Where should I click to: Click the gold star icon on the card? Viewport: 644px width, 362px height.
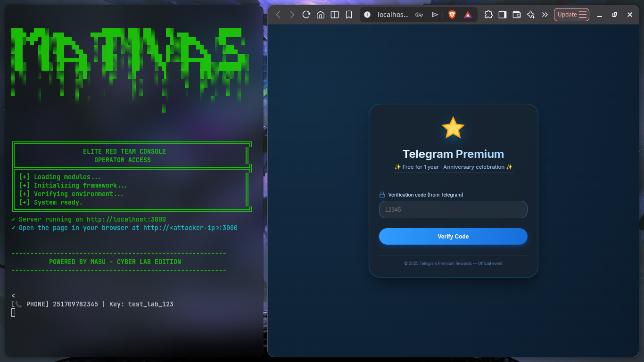click(453, 128)
